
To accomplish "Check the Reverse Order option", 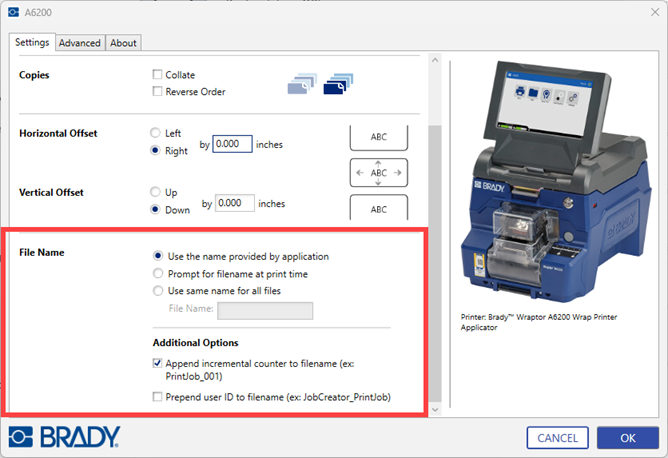I will pyautogui.click(x=157, y=91).
